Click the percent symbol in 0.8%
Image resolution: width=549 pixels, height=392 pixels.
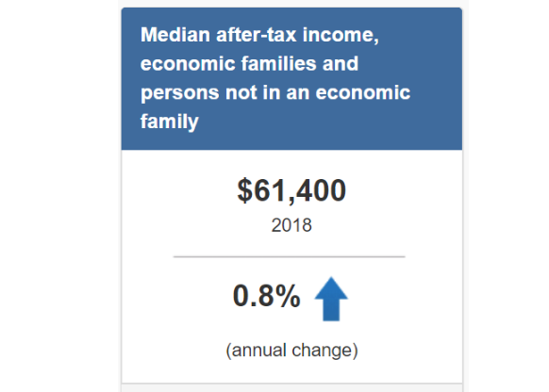pyautogui.click(x=287, y=296)
